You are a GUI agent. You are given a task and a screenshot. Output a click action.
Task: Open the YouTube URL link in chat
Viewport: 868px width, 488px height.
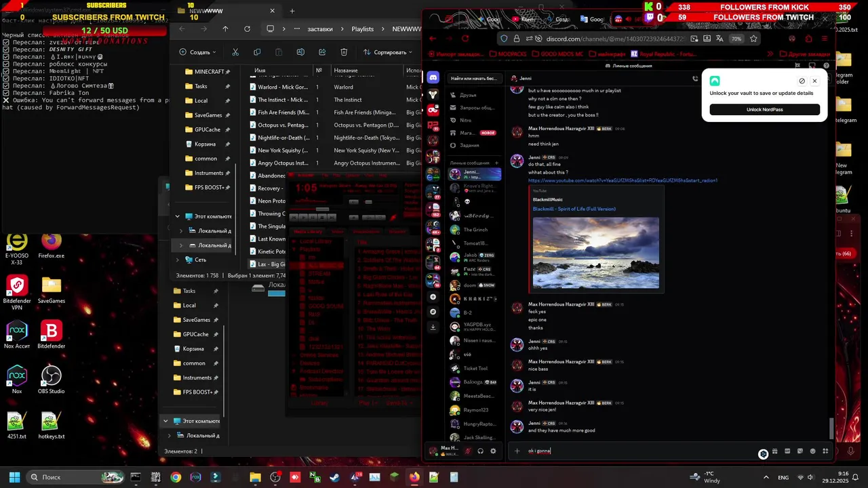623,181
